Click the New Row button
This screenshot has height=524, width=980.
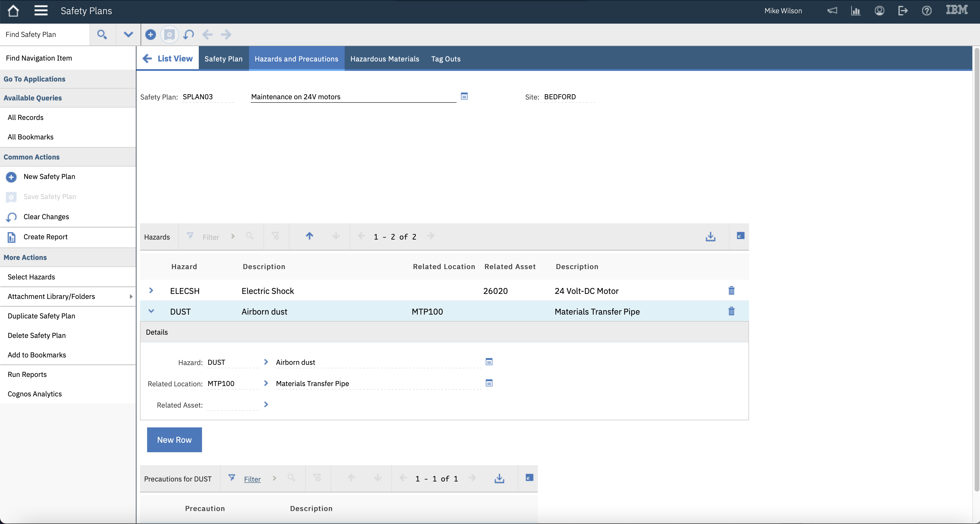pyautogui.click(x=174, y=440)
